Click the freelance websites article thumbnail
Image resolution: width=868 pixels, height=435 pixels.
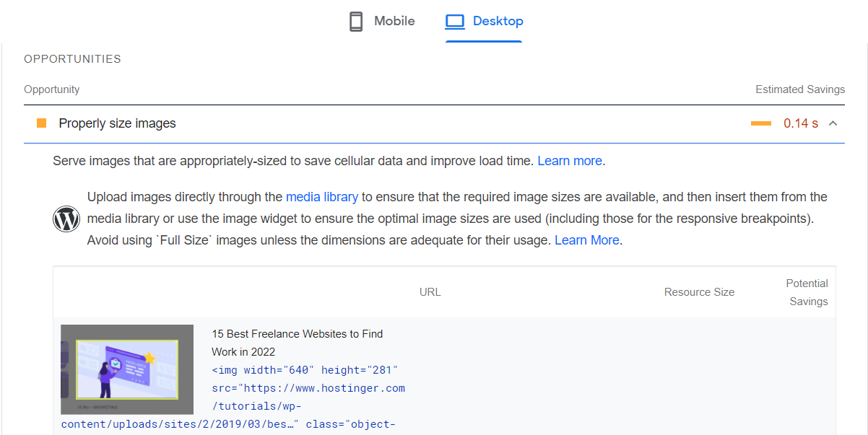(x=127, y=369)
